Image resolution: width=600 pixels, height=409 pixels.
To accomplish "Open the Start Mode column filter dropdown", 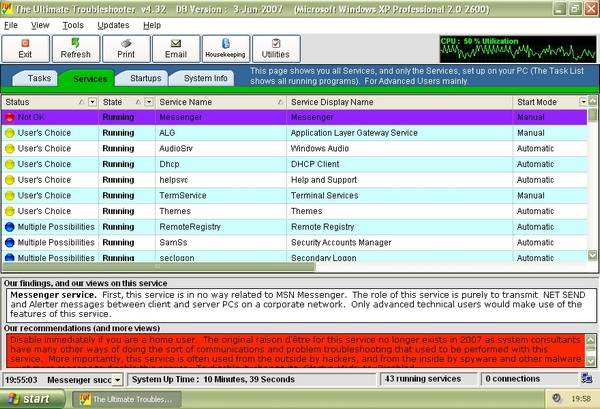I will click(x=583, y=102).
